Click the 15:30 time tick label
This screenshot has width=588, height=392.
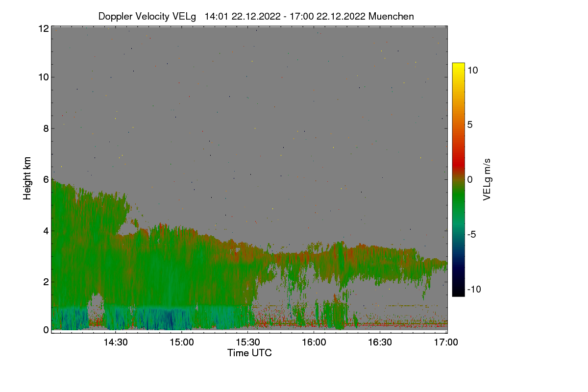[x=247, y=343]
